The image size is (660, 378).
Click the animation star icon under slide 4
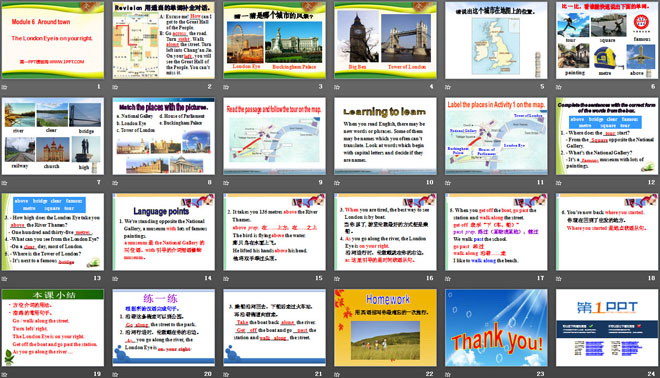tap(337, 87)
